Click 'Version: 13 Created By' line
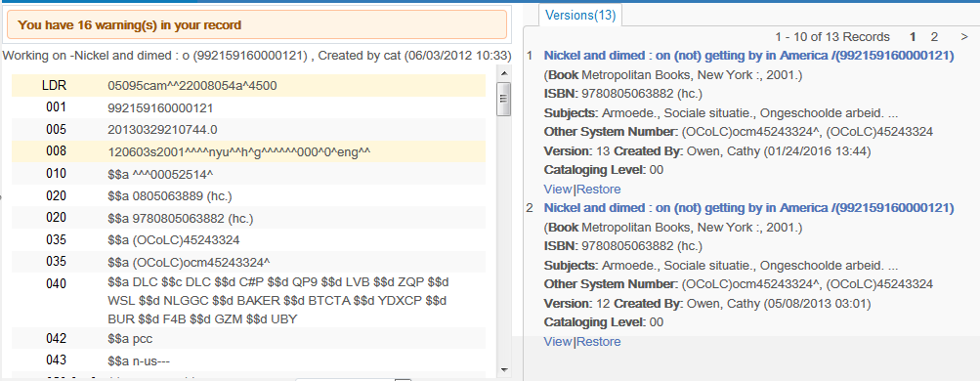This screenshot has height=381, width=980. 707,151
